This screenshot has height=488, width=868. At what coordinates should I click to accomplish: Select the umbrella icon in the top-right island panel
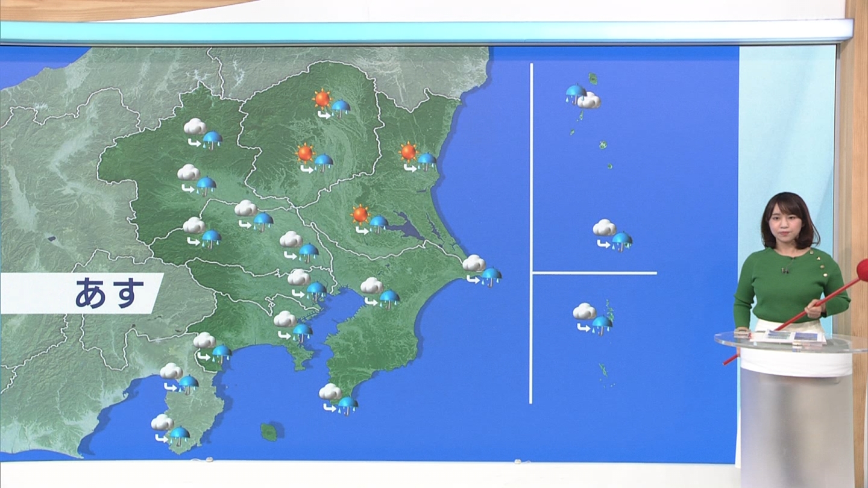tap(575, 93)
